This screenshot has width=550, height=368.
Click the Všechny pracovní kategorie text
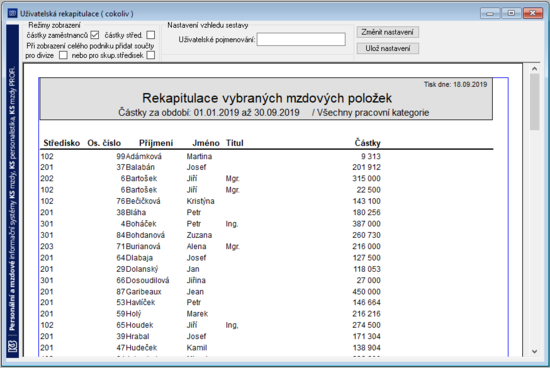point(373,113)
